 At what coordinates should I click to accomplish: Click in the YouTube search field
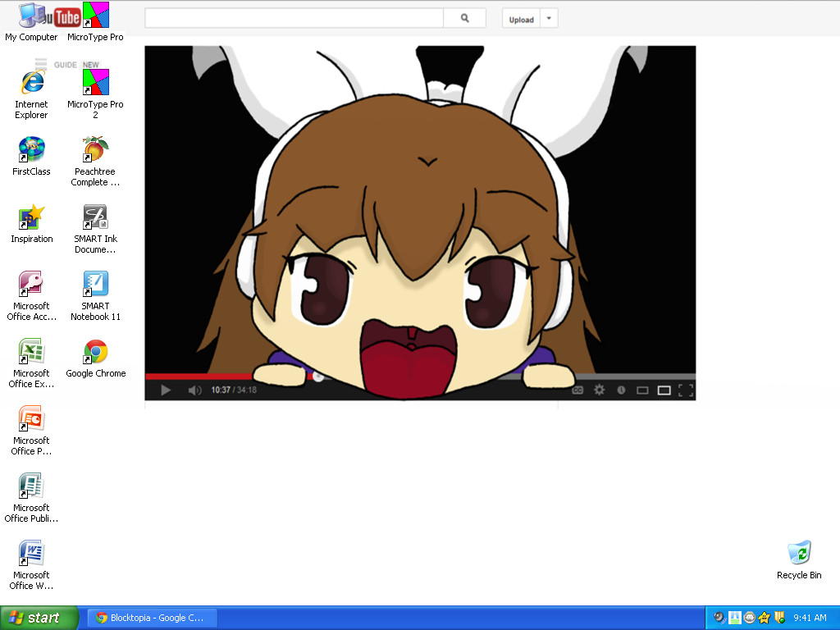point(294,18)
